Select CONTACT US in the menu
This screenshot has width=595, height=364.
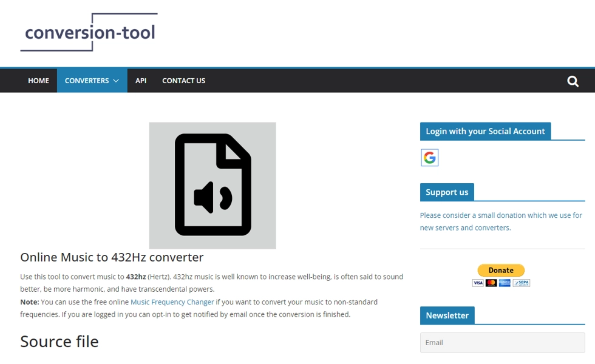coord(183,80)
